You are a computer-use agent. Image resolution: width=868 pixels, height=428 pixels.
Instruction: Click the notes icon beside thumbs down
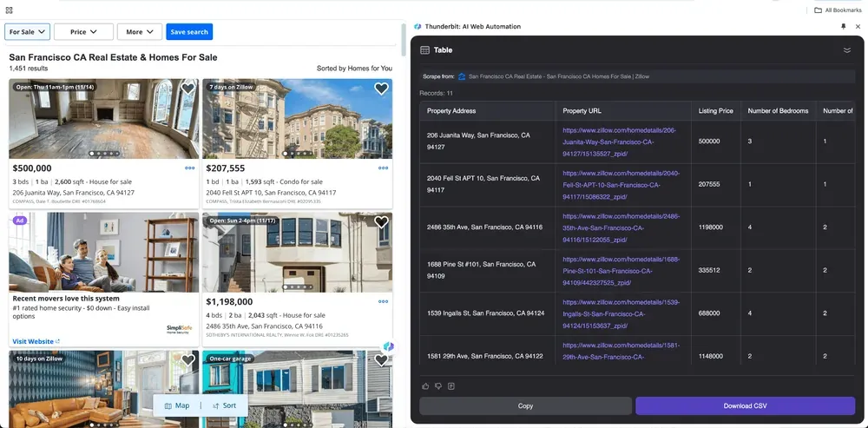(x=451, y=386)
